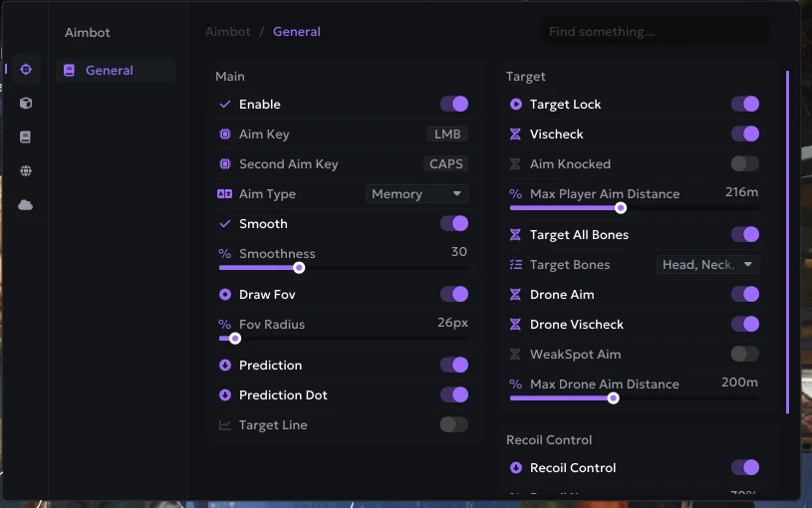Disable the Enable aimbot toggle
Image resolution: width=812 pixels, height=508 pixels.
[x=454, y=104]
